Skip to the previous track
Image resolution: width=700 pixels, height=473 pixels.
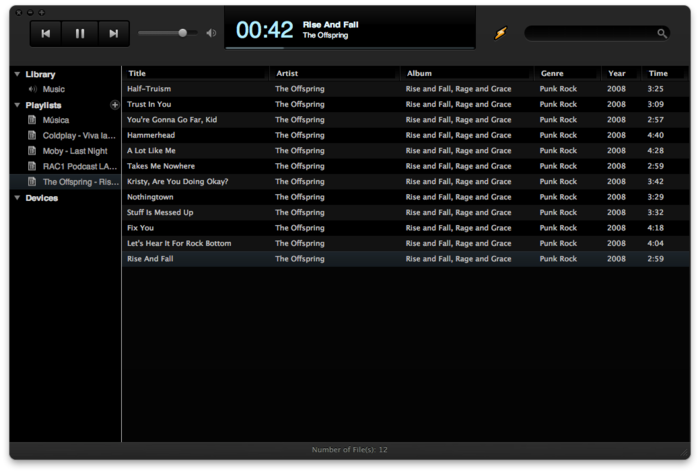pos(46,33)
